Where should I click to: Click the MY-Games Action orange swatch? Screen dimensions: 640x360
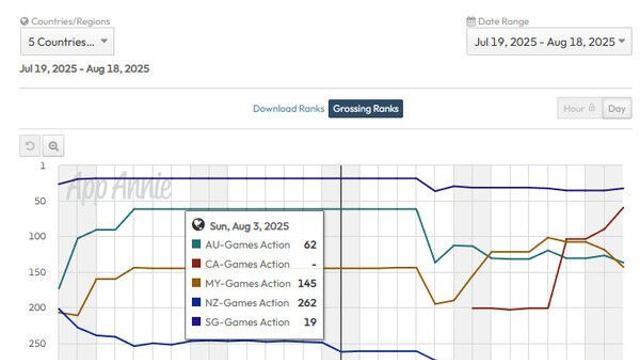click(196, 283)
